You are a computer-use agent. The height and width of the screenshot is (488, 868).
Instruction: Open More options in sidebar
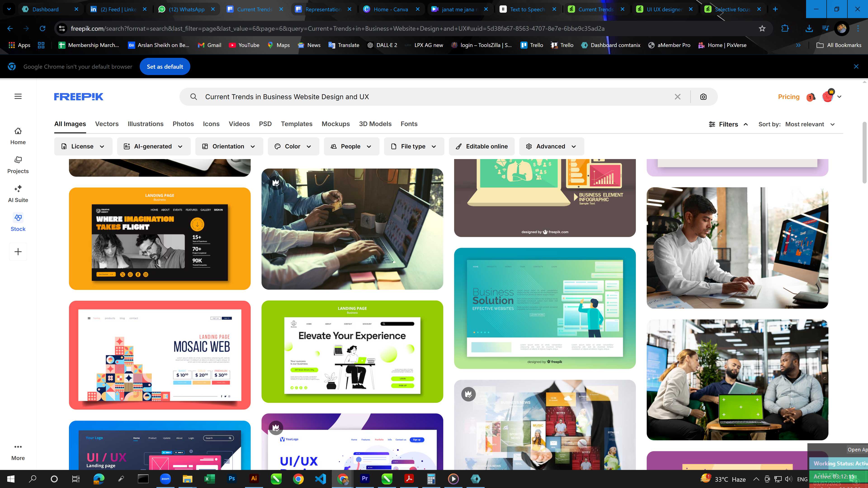(x=18, y=452)
